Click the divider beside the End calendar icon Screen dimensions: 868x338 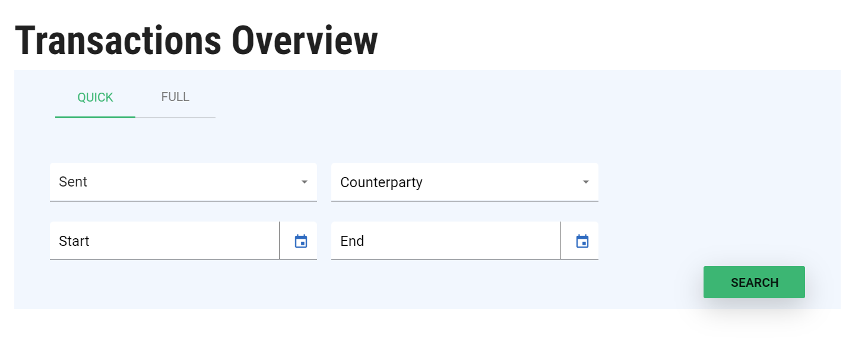(x=560, y=241)
